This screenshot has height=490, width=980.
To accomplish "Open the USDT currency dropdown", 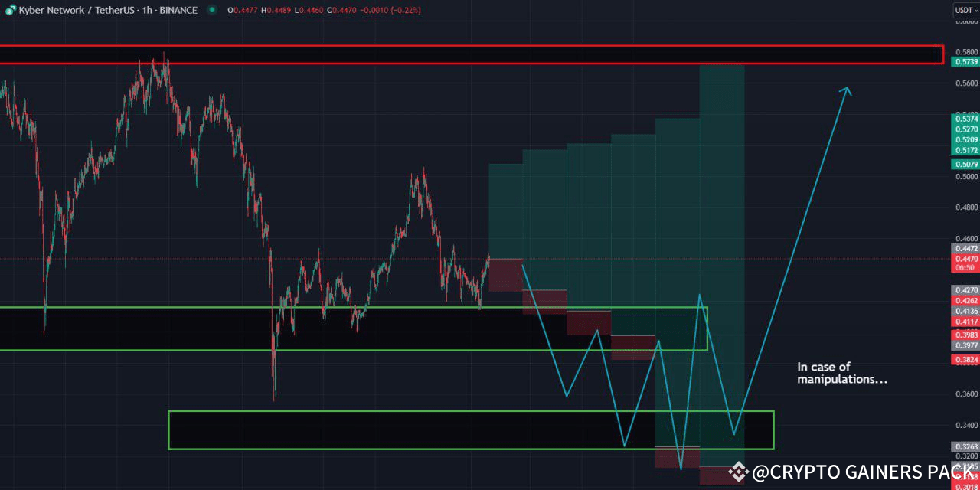I will [x=965, y=10].
